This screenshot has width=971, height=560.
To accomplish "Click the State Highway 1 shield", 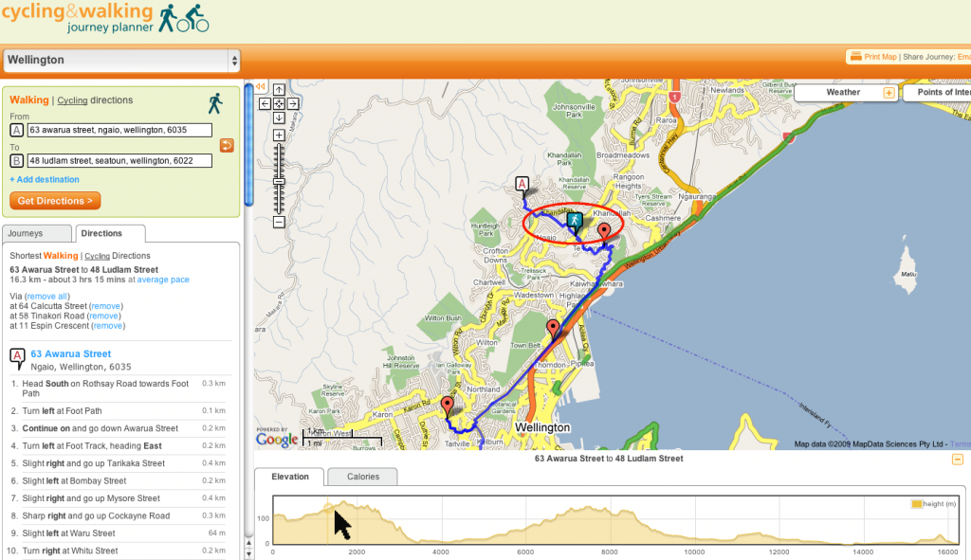I will click(675, 98).
